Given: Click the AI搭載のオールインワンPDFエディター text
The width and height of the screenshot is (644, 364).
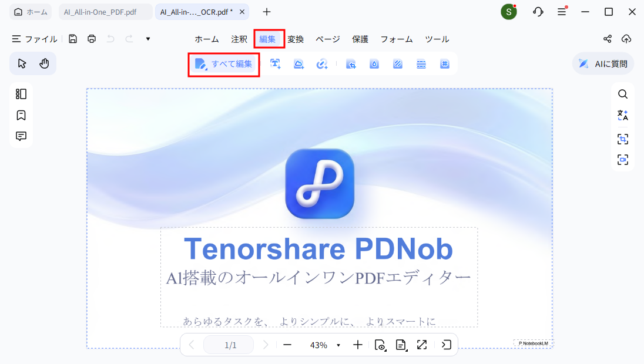Looking at the screenshot, I should 318,278.
